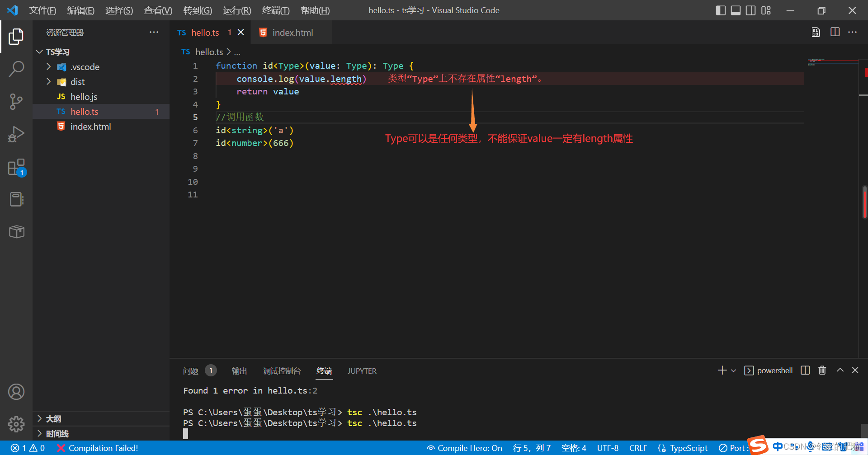Click the editor minimap preview
868x455 pixels.
click(832, 63)
